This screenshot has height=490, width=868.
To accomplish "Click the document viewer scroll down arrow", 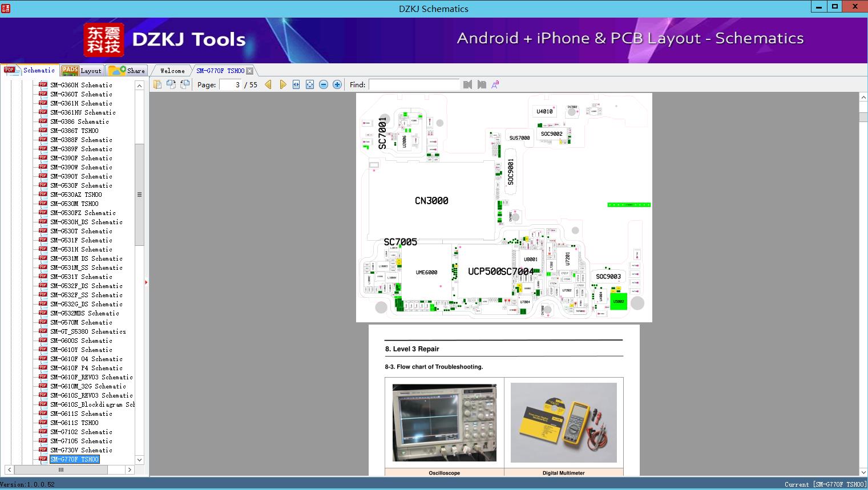I will pyautogui.click(x=863, y=472).
